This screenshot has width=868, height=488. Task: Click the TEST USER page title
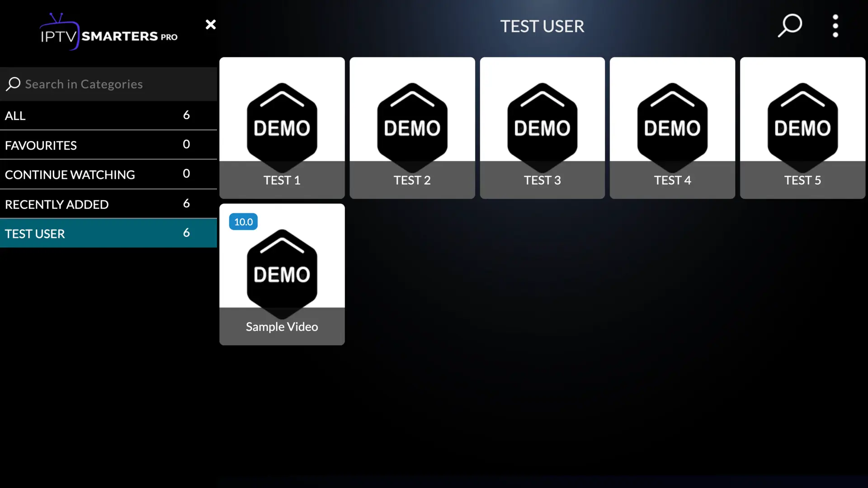[542, 26]
